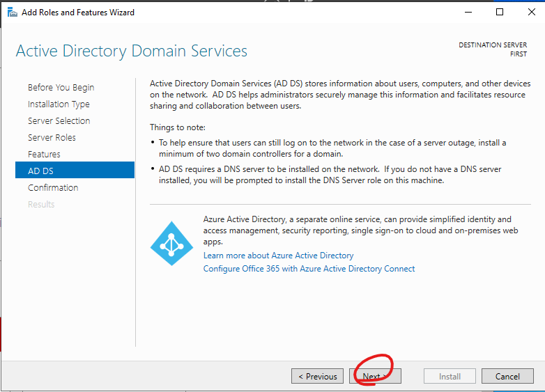
Task: Minimize the wizard window
Action: [468, 12]
